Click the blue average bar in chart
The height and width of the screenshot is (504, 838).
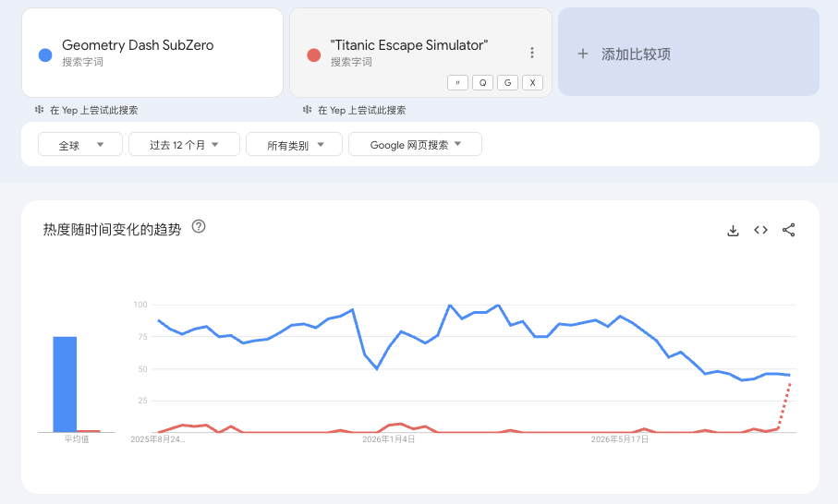(x=65, y=384)
